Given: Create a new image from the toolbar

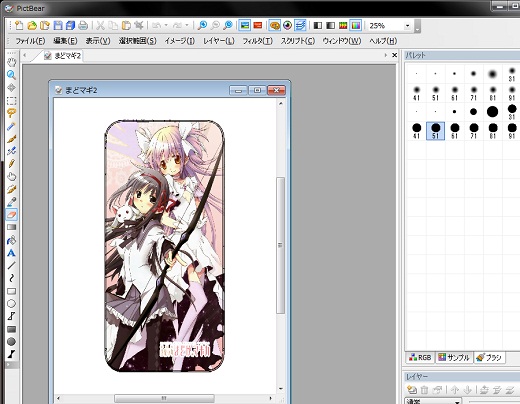Looking at the screenshot, I should (19, 25).
